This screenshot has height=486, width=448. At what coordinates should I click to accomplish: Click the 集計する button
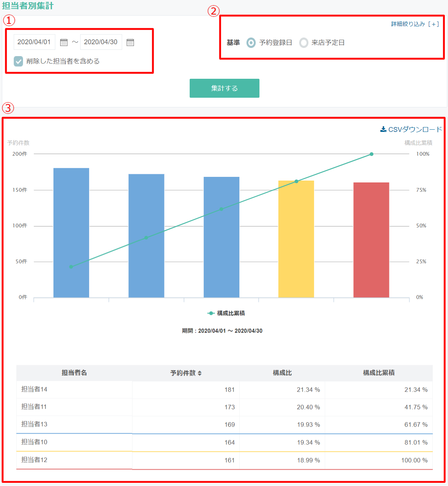[225, 88]
